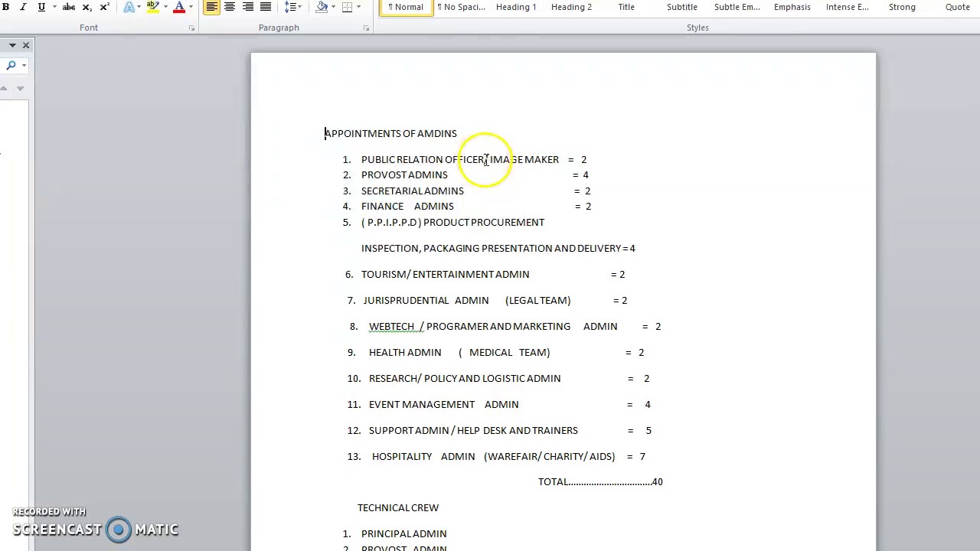980x551 pixels.
Task: Apply the Emphasis style
Action: pyautogui.click(x=792, y=7)
